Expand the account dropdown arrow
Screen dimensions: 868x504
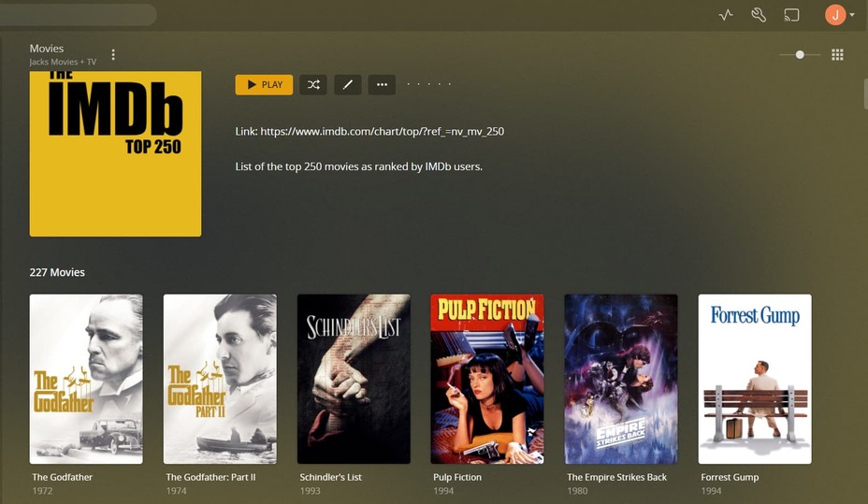852,15
